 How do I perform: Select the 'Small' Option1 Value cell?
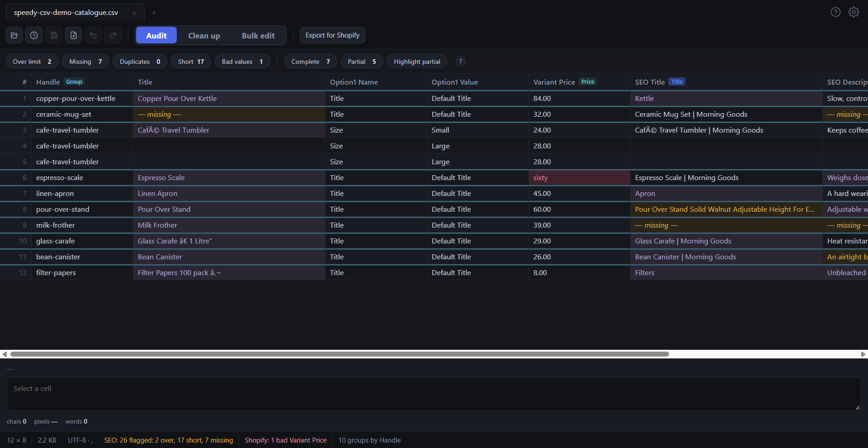coord(477,130)
